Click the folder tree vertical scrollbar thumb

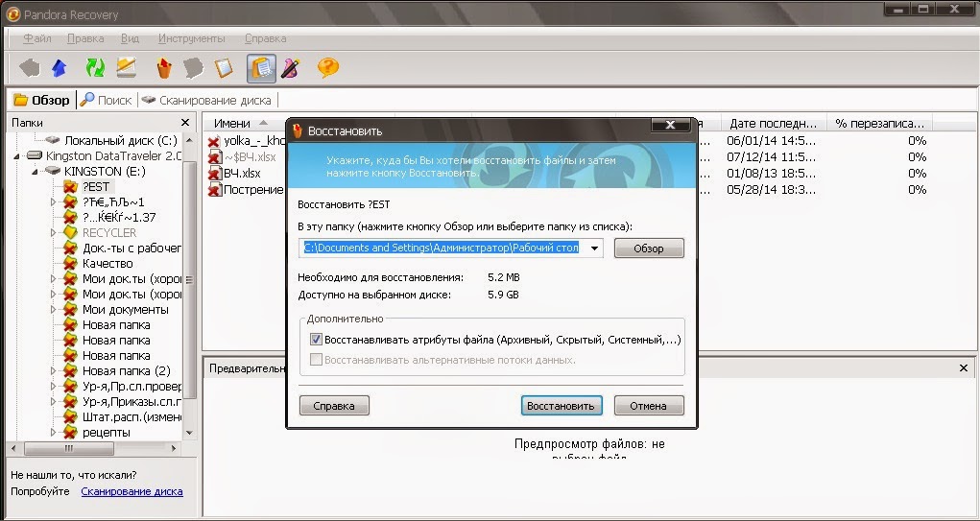[190, 280]
